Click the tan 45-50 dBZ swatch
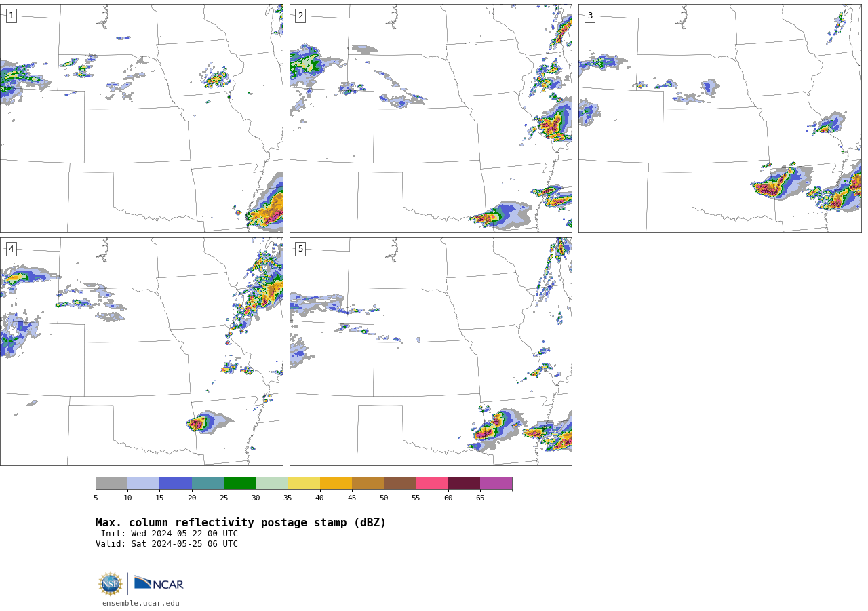868x611 pixels. (x=368, y=484)
